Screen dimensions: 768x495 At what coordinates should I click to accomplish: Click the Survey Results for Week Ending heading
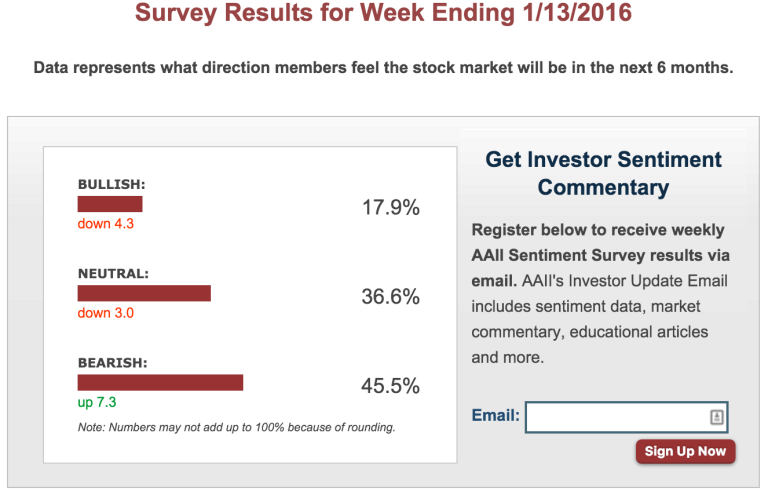click(x=383, y=14)
